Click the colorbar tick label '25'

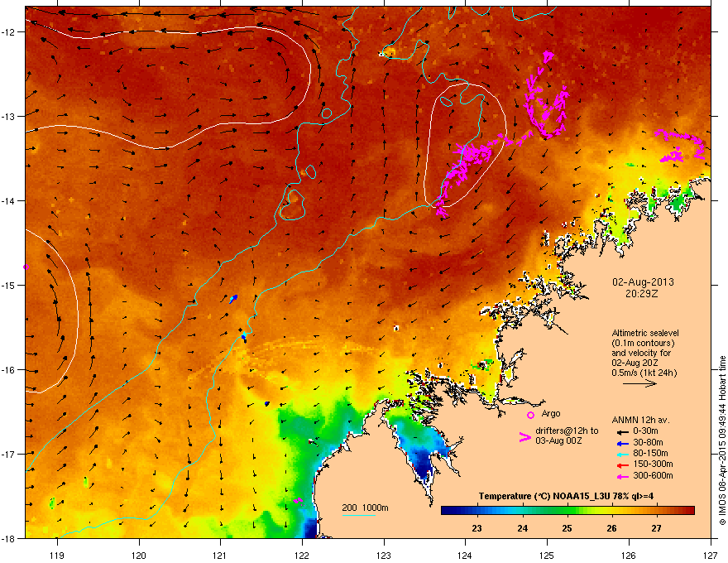pos(567,528)
